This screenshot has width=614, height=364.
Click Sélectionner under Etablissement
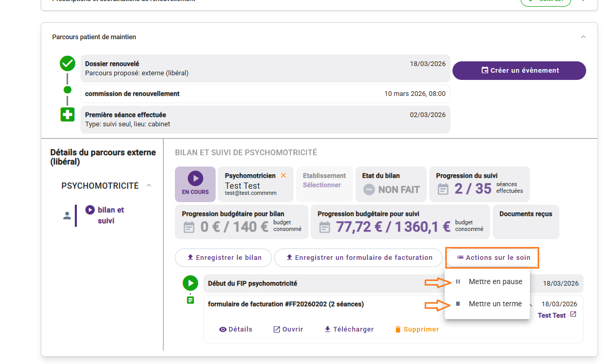[x=321, y=185]
